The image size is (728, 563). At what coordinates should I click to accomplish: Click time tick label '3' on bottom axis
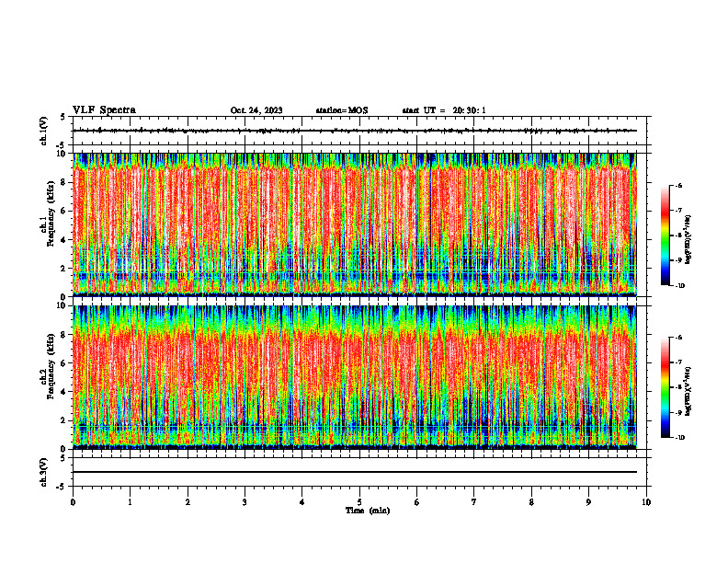[245, 502]
